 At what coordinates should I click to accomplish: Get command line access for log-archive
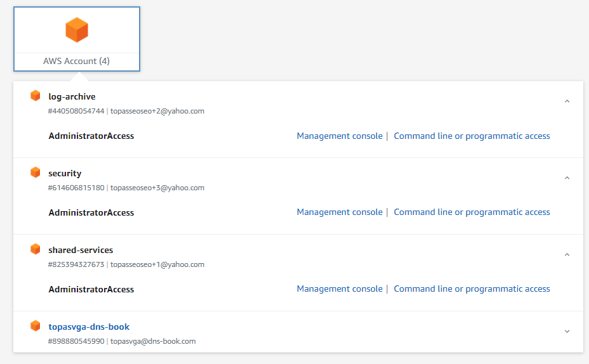(x=472, y=136)
